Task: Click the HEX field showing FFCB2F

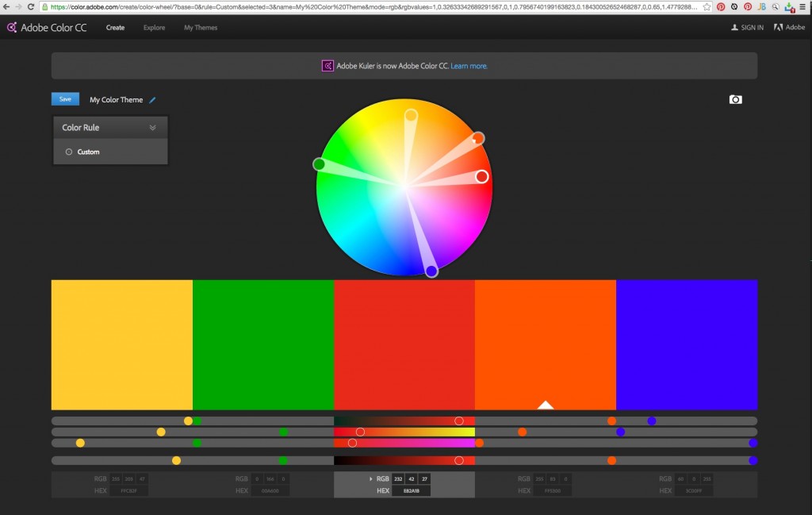Action: [x=129, y=490]
